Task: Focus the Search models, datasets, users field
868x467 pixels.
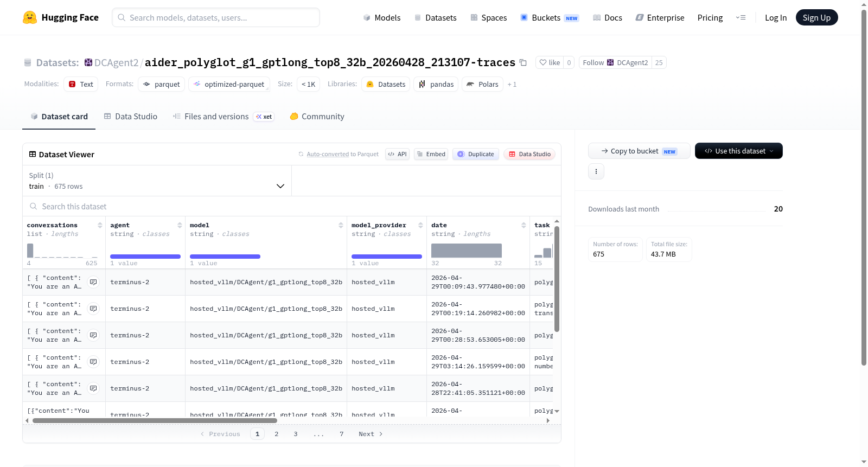Action: (216, 17)
